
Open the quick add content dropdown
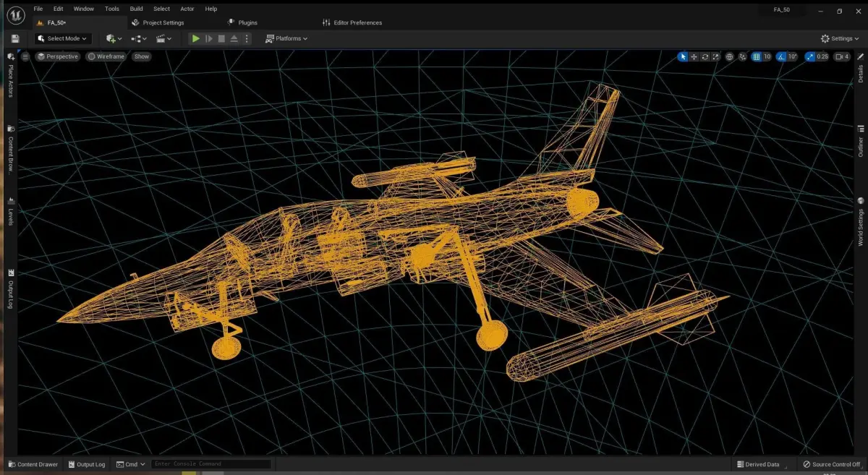pyautogui.click(x=114, y=38)
